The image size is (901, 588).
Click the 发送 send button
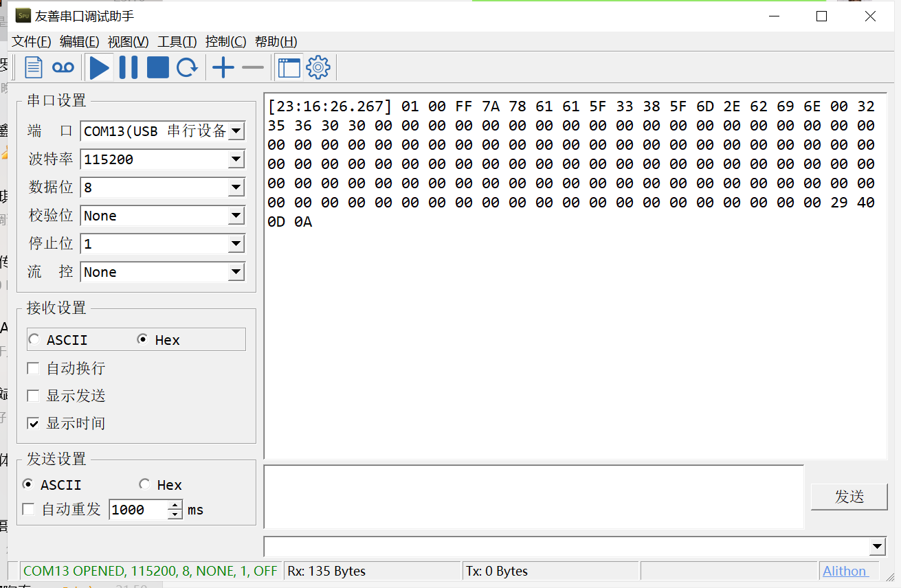point(849,497)
